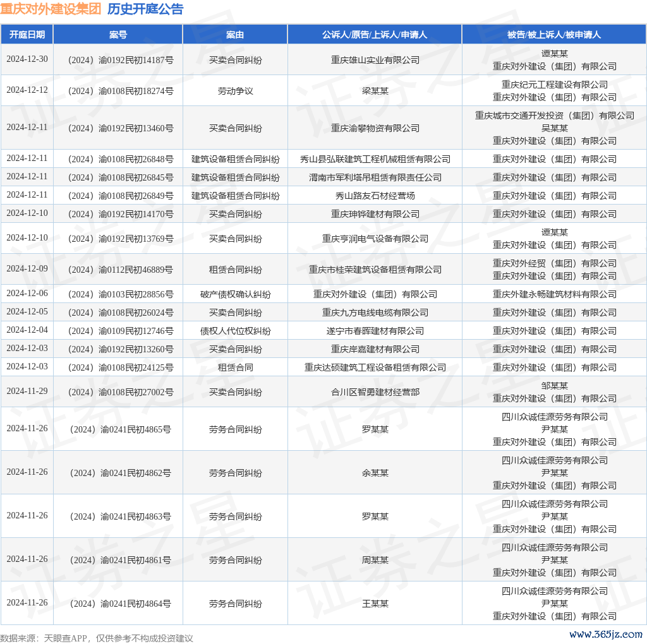647x644 pixels.
Task: Open case (2024)渝0192民初14187号
Action: 118,60
